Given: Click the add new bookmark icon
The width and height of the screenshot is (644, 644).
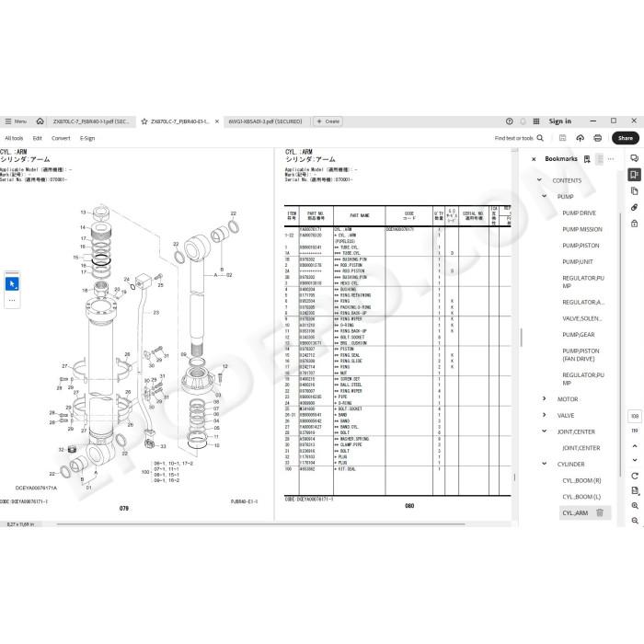Looking at the screenshot, I should point(587,159).
